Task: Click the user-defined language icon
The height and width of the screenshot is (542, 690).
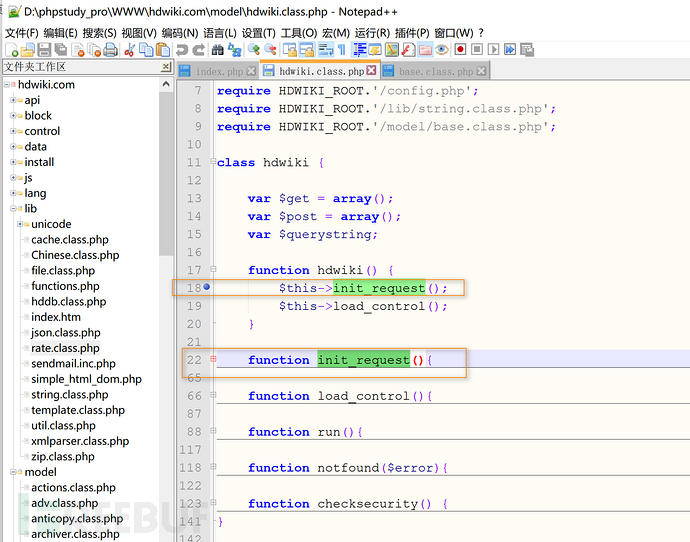Action: pyautogui.click(x=375, y=50)
